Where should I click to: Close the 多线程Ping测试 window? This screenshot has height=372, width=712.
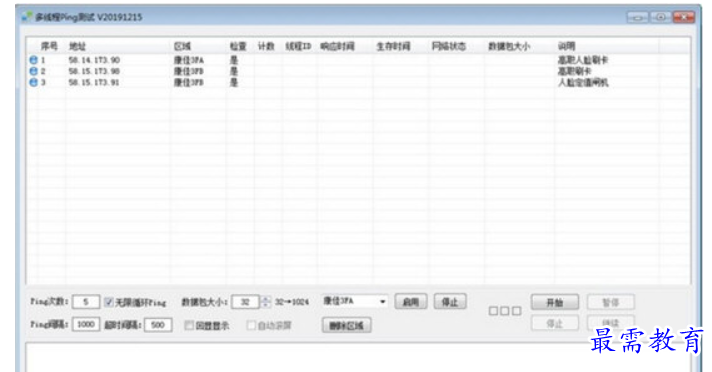(684, 17)
